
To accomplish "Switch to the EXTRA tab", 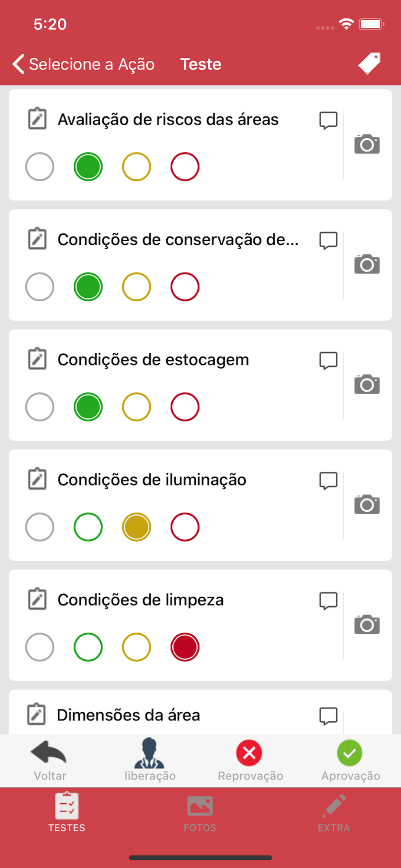I will click(x=334, y=813).
